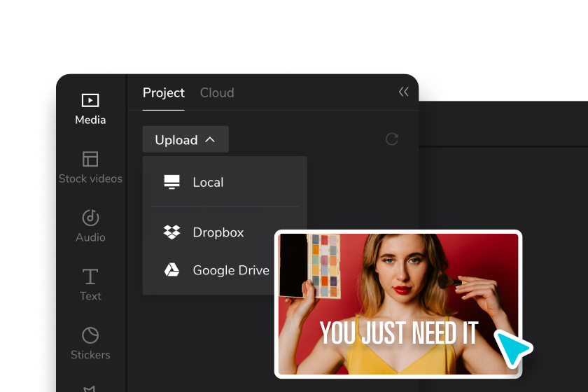Collapse the Upload dropdown menu
This screenshot has height=392, width=588.
[185, 139]
